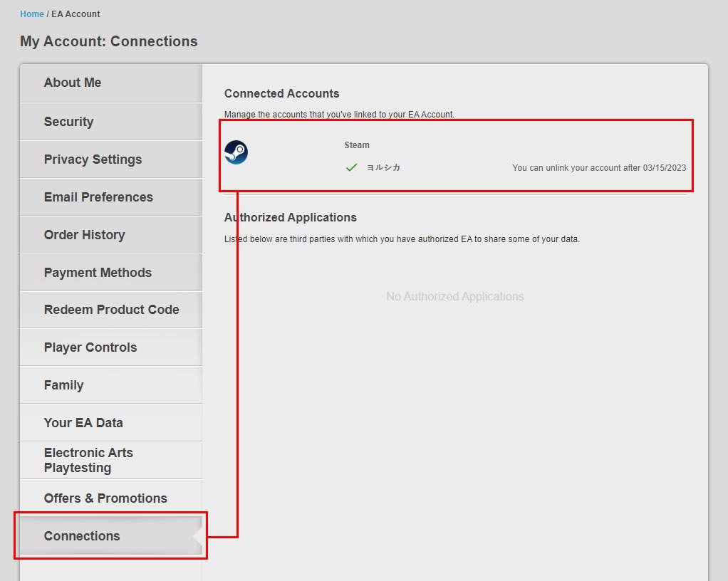
Task: Open Your EA Data
Action: pos(111,423)
